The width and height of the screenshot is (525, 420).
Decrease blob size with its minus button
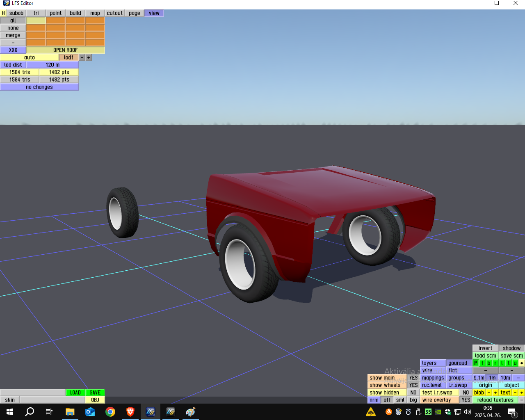click(489, 393)
